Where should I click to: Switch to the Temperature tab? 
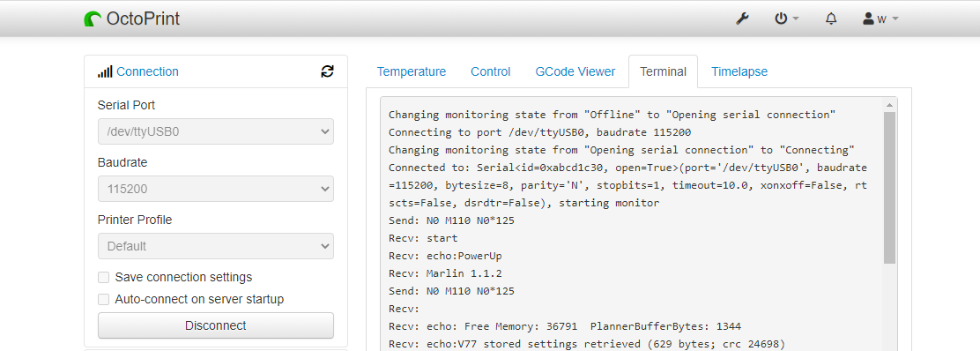point(412,71)
